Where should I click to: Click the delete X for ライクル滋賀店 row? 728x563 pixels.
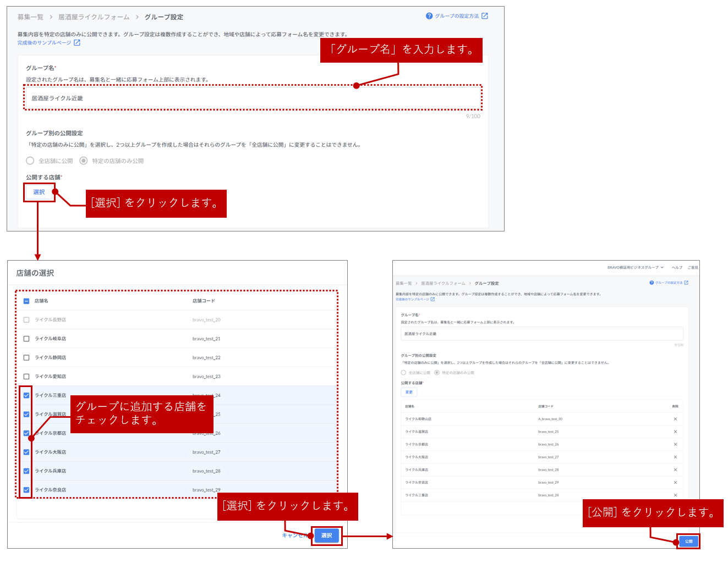pos(675,432)
